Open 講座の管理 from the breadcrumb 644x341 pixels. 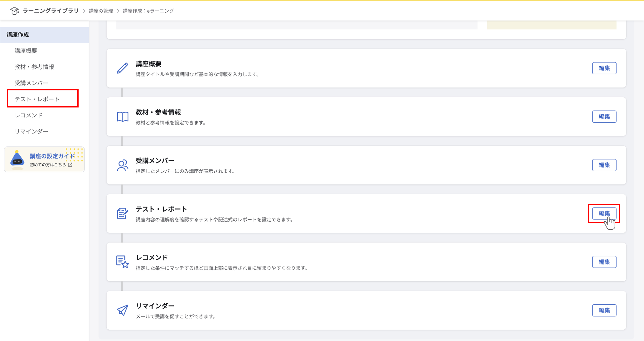(100, 11)
